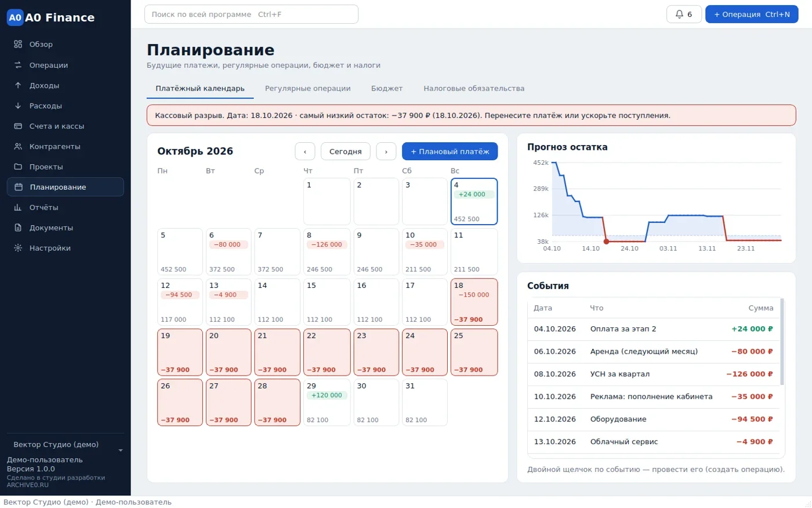Click the Доходы up-arrow icon
Viewport: 812px width, 508px height.
18,85
